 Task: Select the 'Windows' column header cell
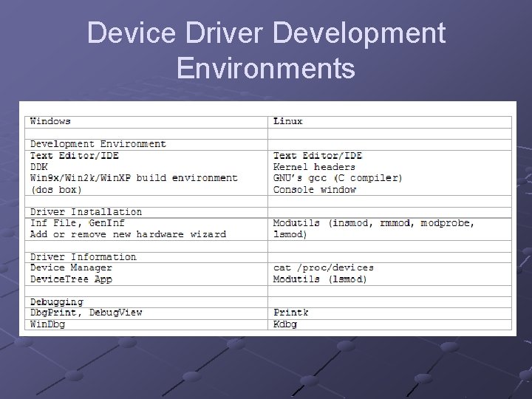coord(146,122)
